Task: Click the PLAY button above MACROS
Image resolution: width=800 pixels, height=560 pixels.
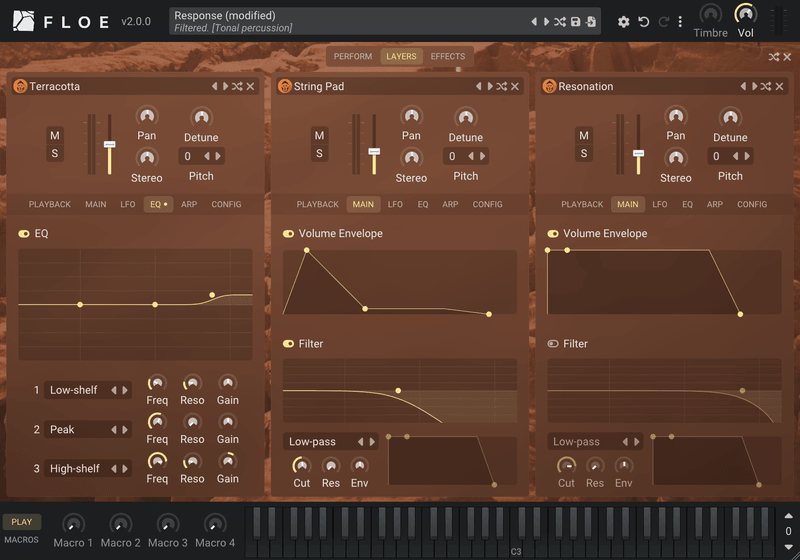Action: point(22,522)
